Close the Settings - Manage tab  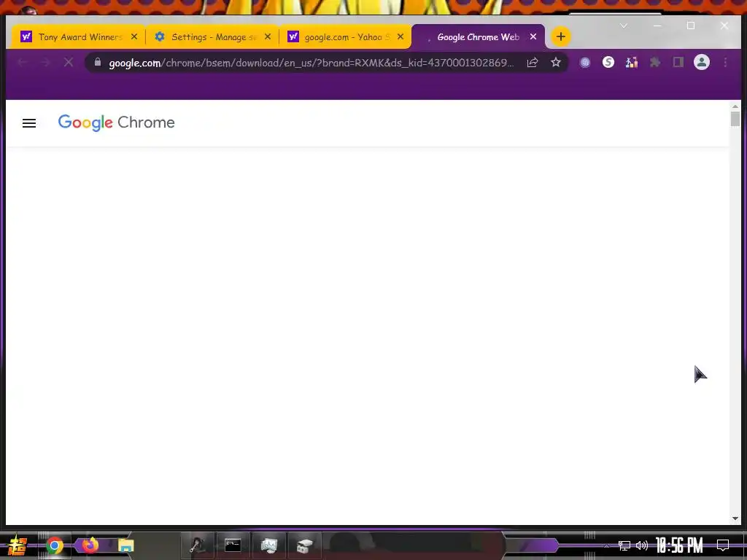pyautogui.click(x=268, y=36)
